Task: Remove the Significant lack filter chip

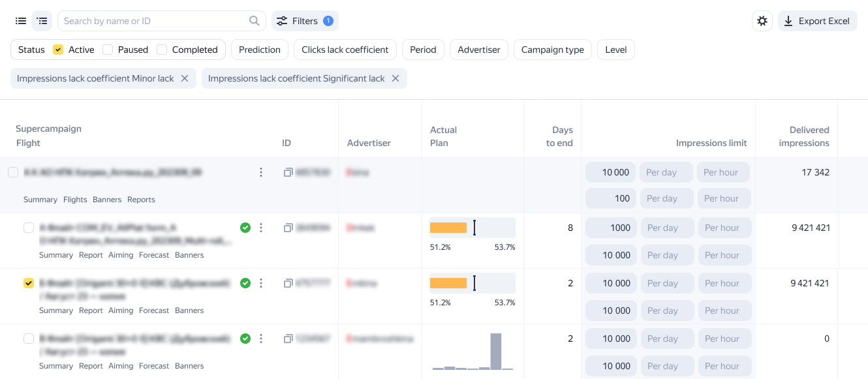Action: (395, 78)
